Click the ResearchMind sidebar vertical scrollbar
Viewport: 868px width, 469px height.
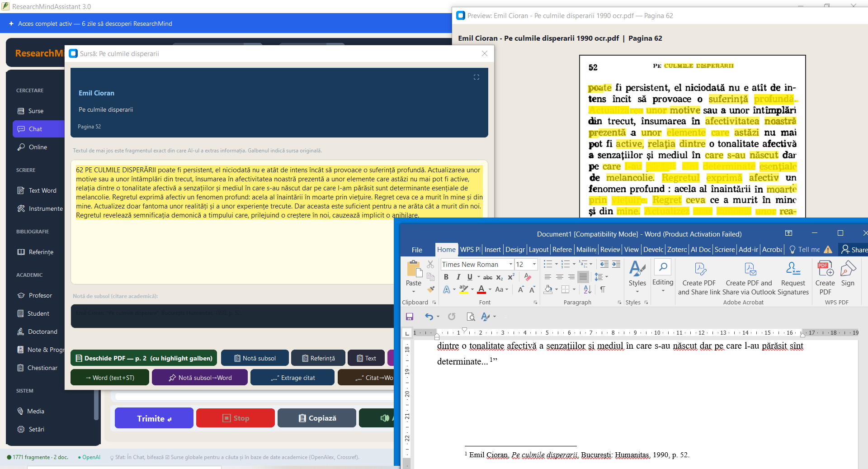pyautogui.click(x=96, y=405)
